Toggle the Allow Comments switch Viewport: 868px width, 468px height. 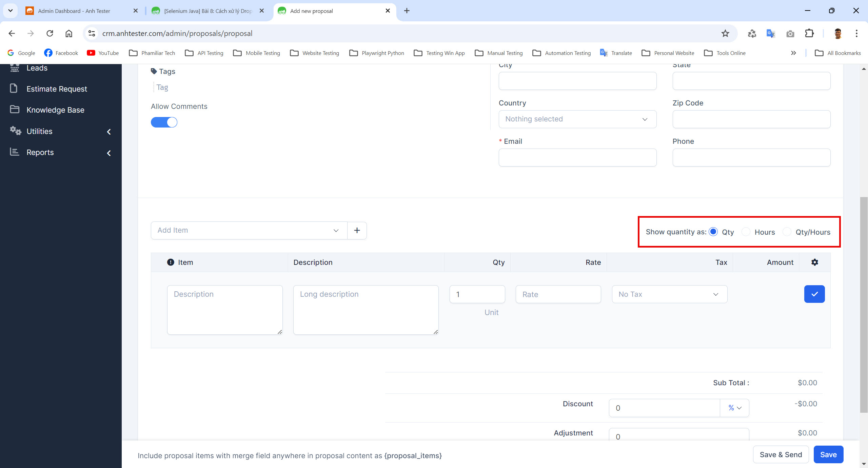tap(164, 122)
